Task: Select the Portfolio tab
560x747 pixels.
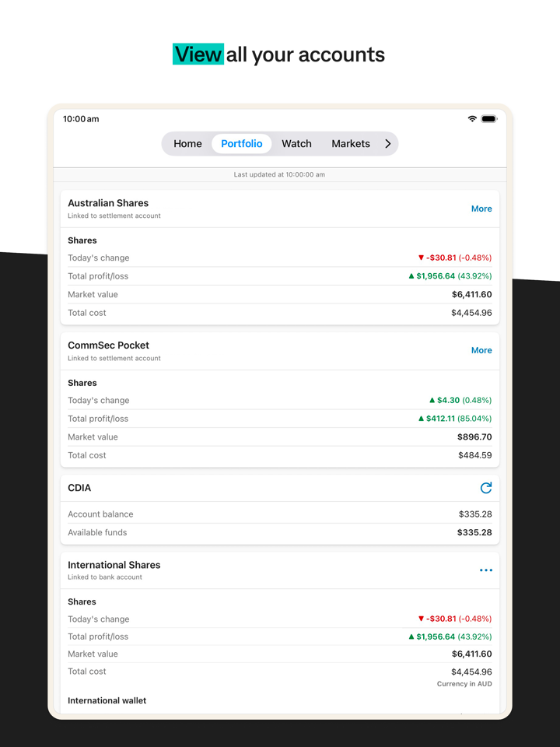Action: click(x=242, y=144)
